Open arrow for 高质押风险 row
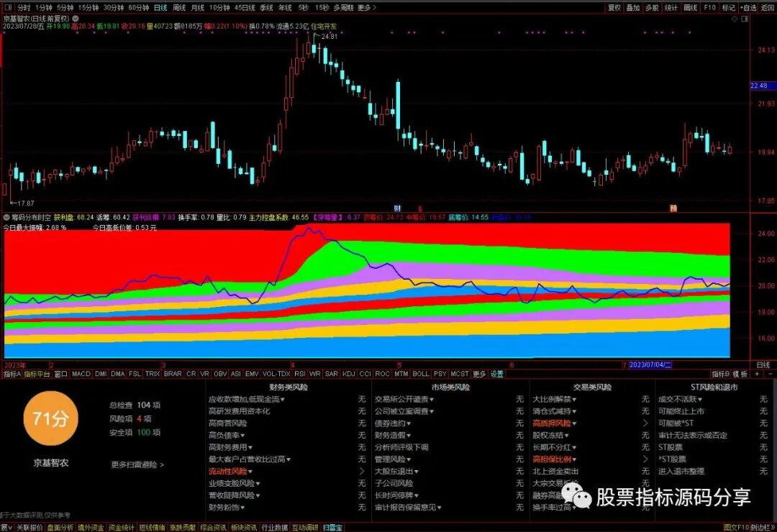 [x=645, y=423]
